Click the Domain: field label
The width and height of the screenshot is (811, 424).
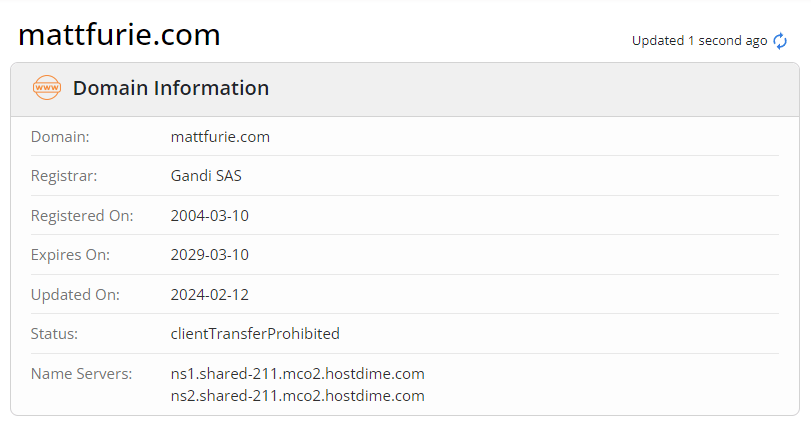tap(60, 137)
